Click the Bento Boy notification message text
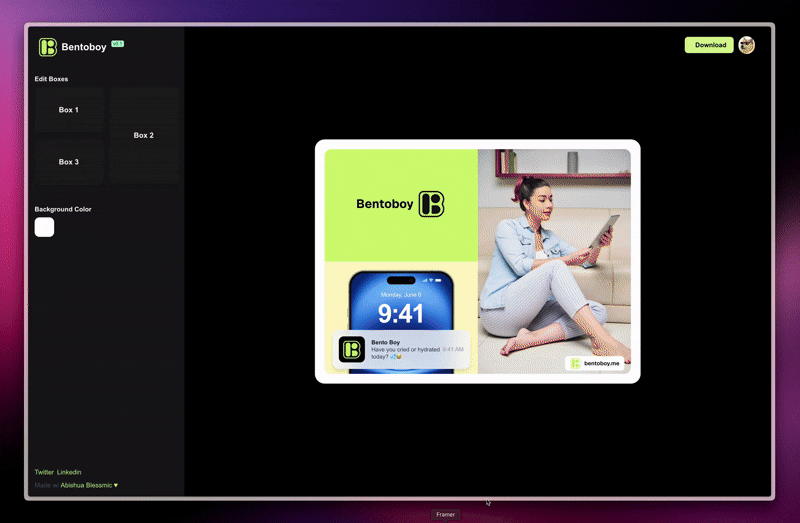 pyautogui.click(x=405, y=352)
